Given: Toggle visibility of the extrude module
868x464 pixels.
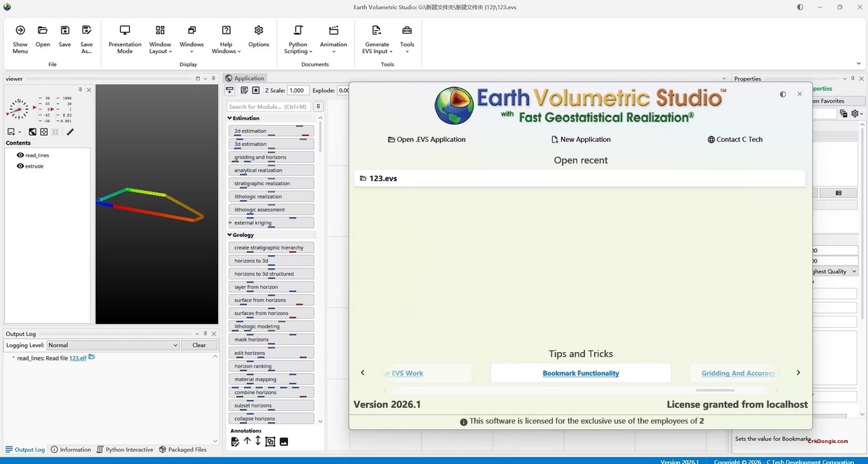Looking at the screenshot, I should [x=20, y=166].
